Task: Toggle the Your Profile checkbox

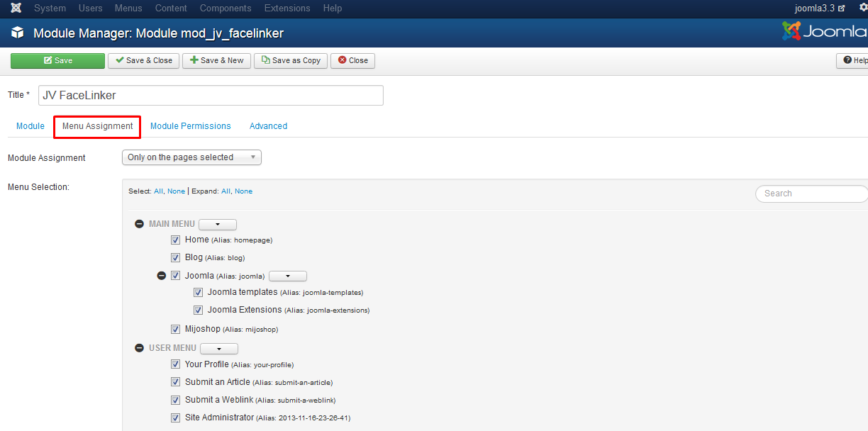Action: [x=175, y=364]
